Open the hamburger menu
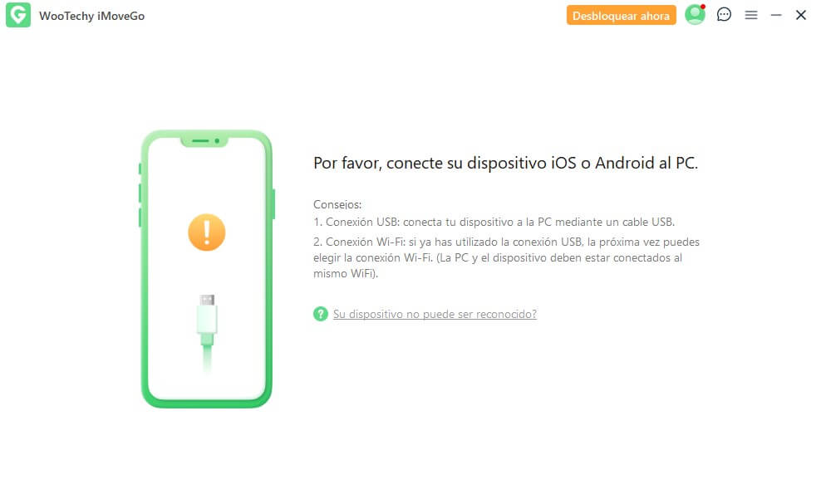The height and width of the screenshot is (504, 821). click(x=751, y=15)
